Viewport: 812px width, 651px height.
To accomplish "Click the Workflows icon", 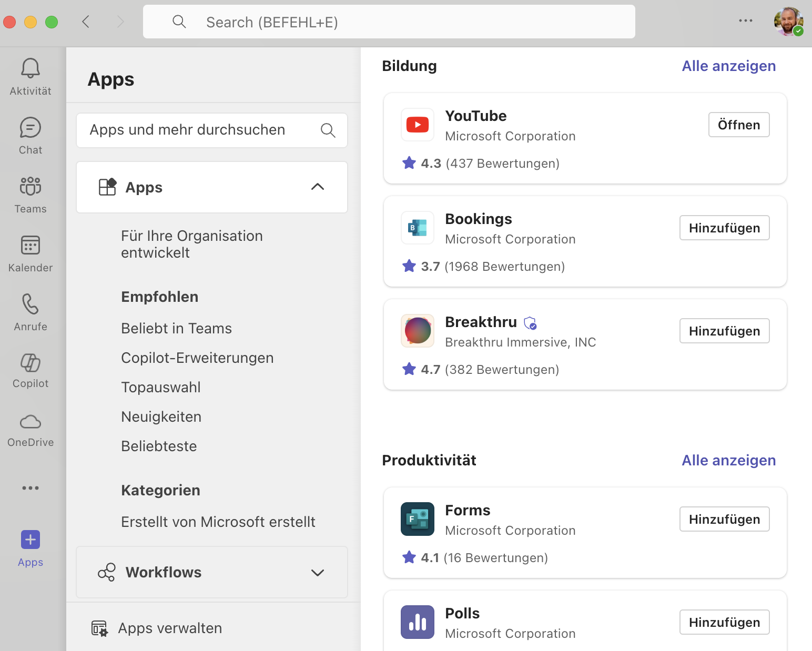I will point(107,572).
